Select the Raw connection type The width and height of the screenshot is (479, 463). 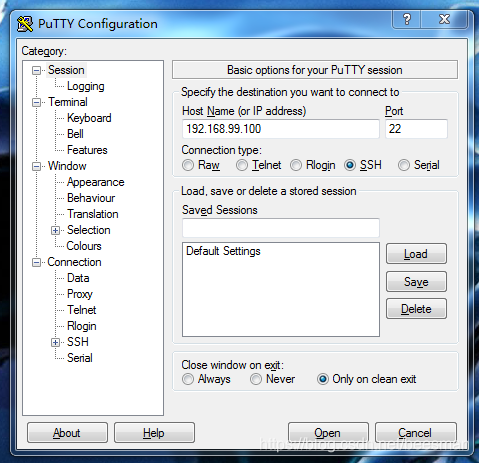tap(188, 165)
